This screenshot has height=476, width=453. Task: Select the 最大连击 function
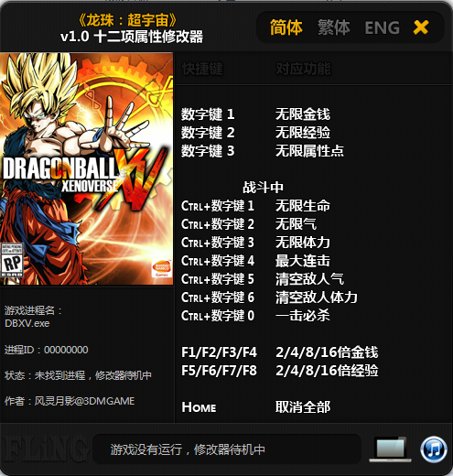tap(303, 261)
